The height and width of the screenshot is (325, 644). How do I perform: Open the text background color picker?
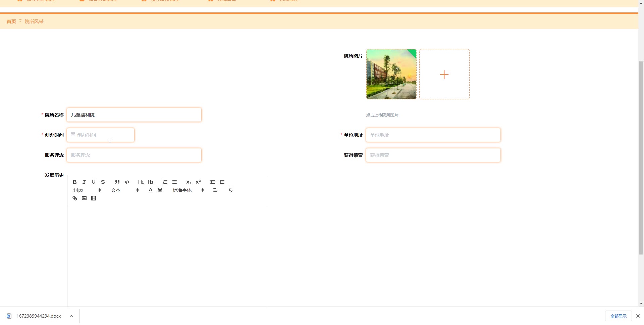(160, 190)
